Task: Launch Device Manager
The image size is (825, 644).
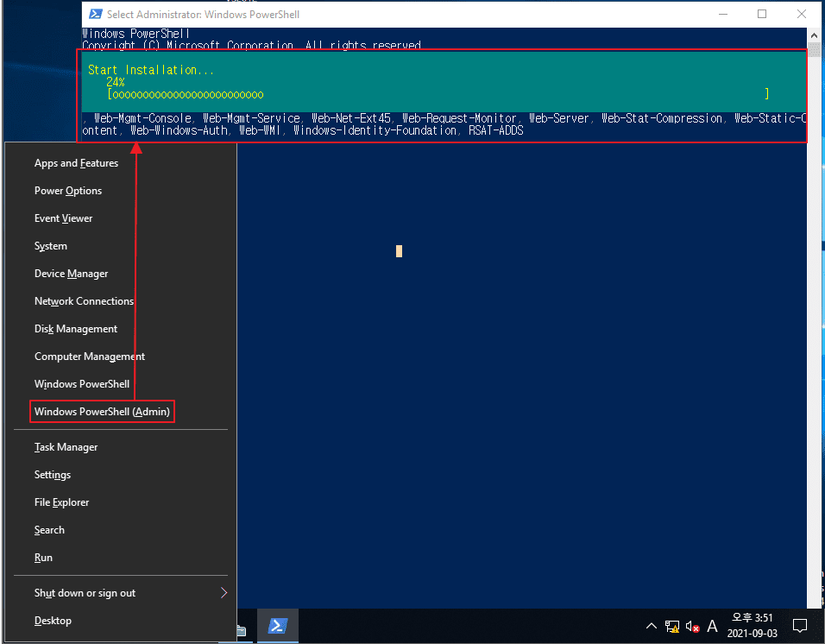Action: tap(71, 274)
